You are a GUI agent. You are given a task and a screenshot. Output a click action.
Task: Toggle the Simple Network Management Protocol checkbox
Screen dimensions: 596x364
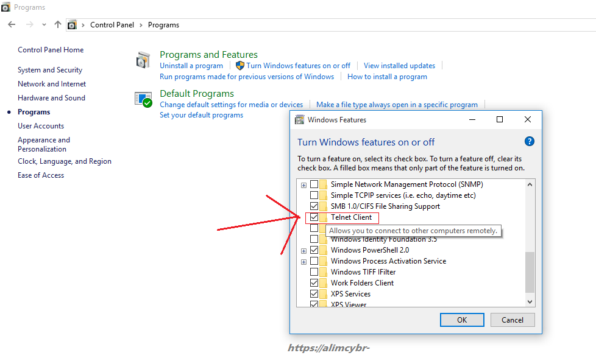(x=314, y=184)
